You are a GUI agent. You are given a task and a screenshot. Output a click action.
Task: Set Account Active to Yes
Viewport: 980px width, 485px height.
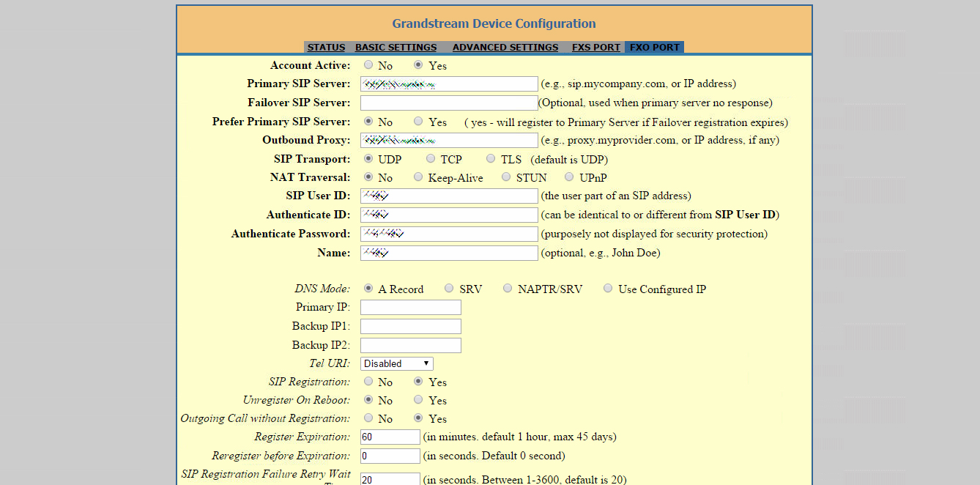click(418, 65)
